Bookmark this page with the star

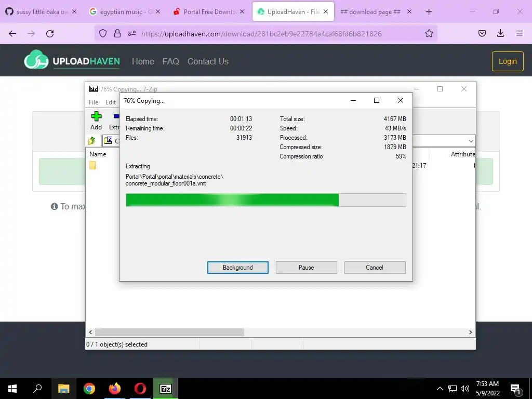coord(429,33)
